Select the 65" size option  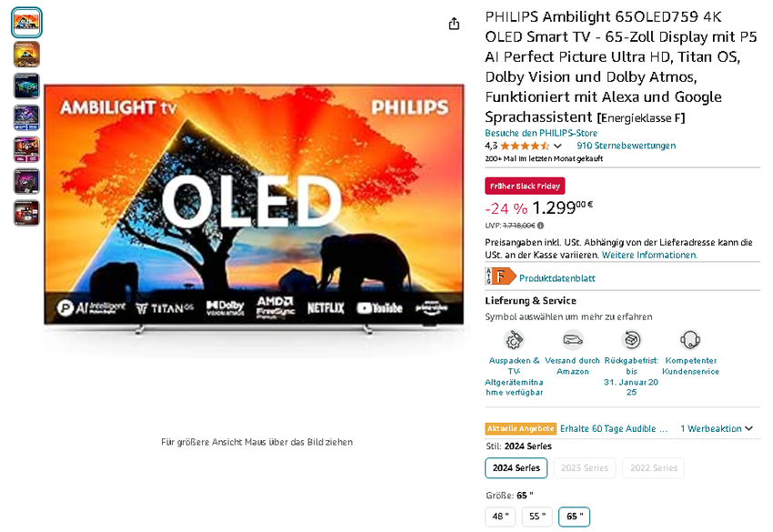click(x=574, y=517)
